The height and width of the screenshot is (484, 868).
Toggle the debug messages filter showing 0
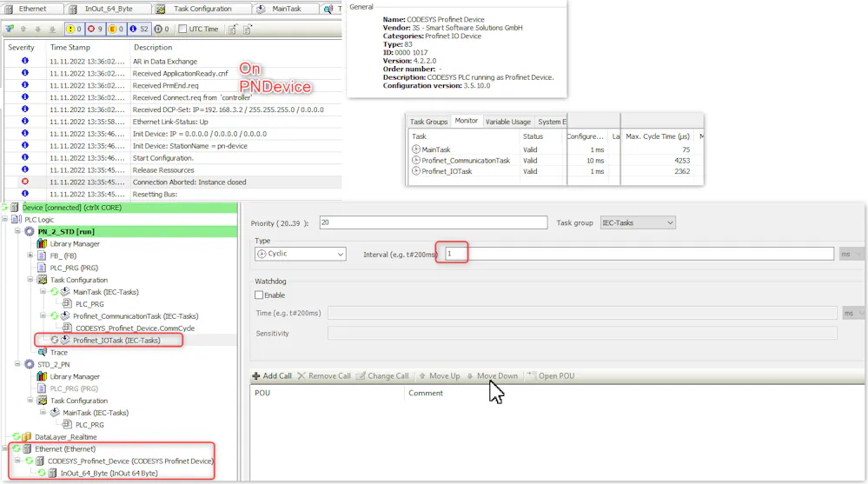(162, 29)
